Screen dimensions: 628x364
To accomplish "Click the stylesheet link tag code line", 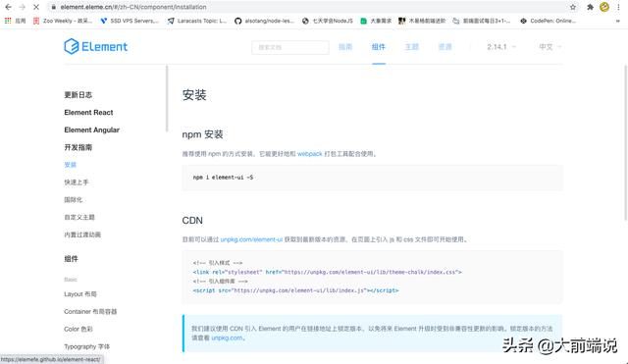I will (327, 272).
